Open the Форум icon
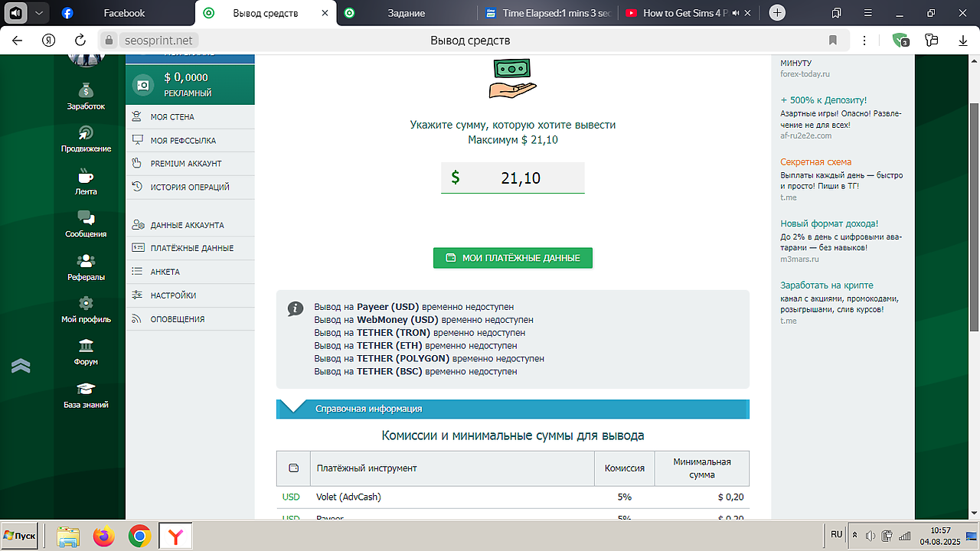 pos(86,347)
